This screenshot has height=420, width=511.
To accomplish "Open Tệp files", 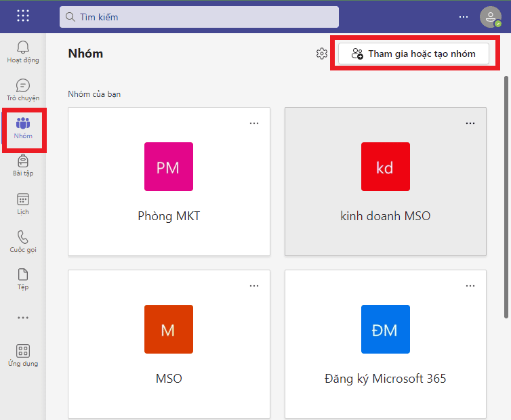I will coord(23,279).
